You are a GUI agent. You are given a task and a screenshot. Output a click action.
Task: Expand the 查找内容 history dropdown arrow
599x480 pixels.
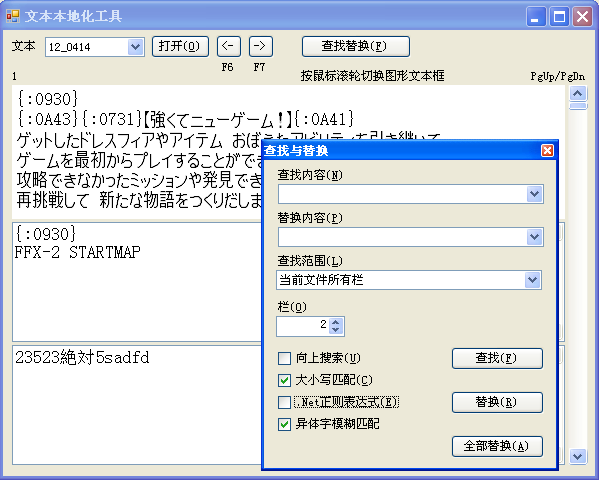click(x=534, y=194)
